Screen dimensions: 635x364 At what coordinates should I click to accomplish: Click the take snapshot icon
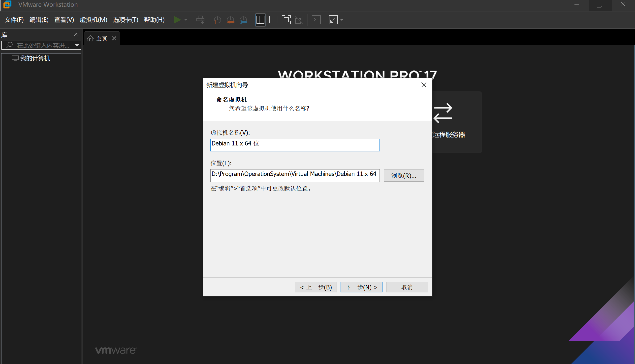coord(217,20)
